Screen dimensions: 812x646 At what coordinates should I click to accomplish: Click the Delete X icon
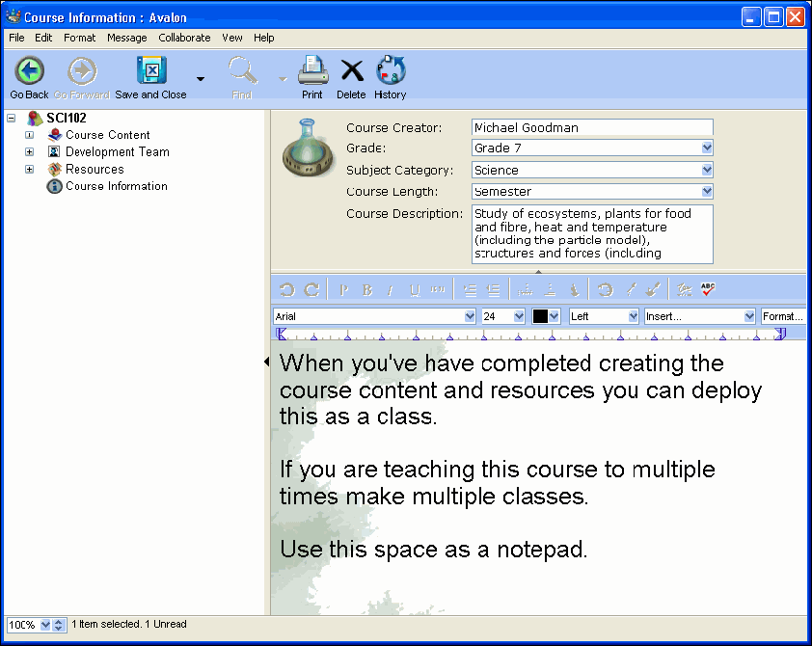click(352, 71)
